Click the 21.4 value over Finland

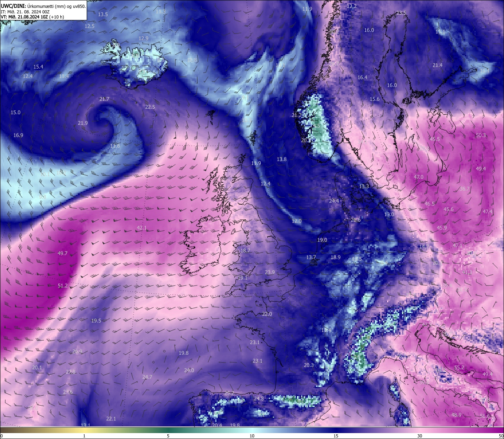point(437,65)
